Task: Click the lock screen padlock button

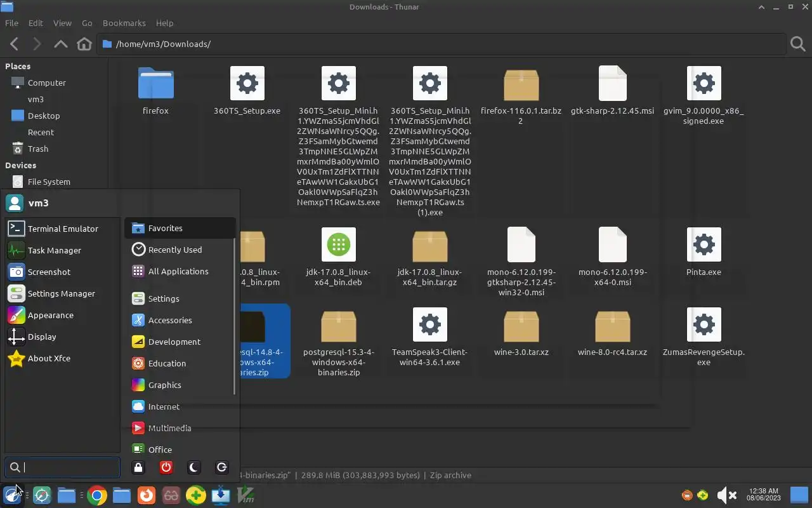Action: coord(138,467)
